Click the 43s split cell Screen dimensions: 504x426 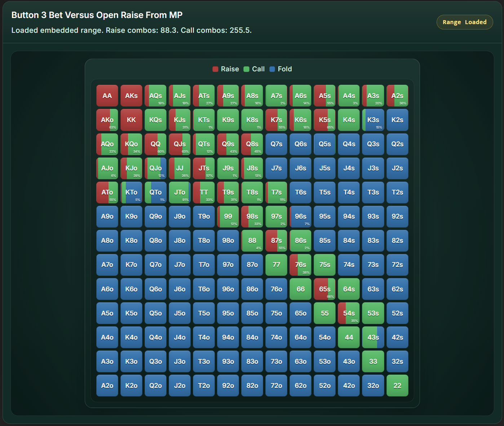[x=373, y=337]
